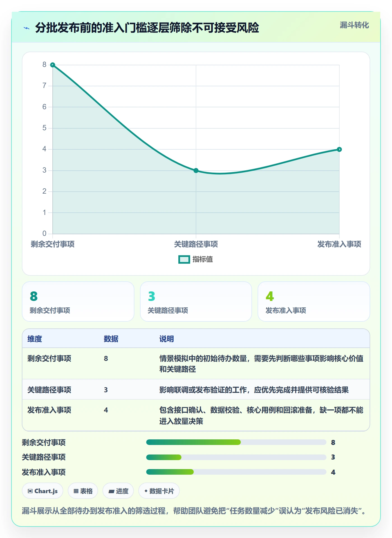
Task: Click the 关键路径事项 progress bar
Action: (236, 457)
